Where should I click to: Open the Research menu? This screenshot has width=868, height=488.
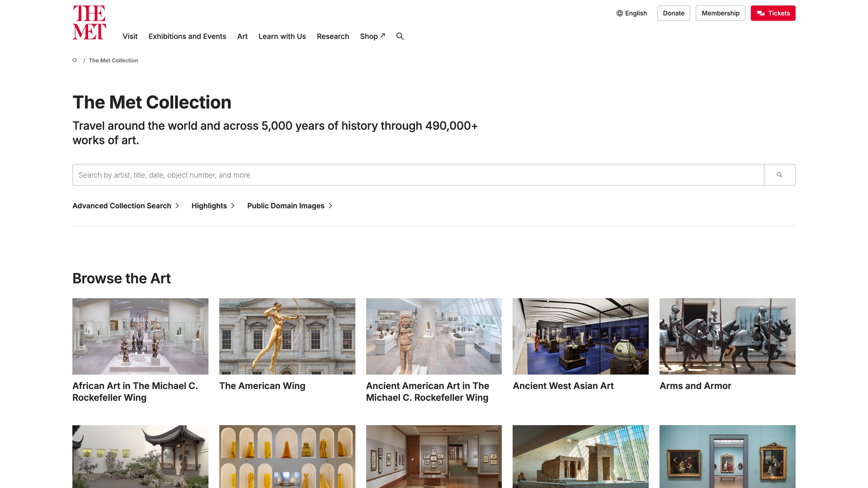click(x=333, y=37)
